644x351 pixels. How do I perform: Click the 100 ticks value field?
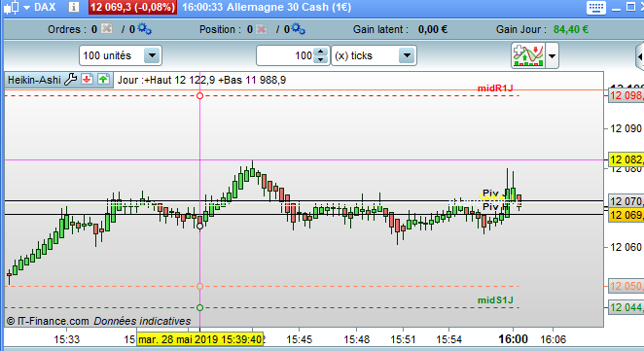(285, 55)
